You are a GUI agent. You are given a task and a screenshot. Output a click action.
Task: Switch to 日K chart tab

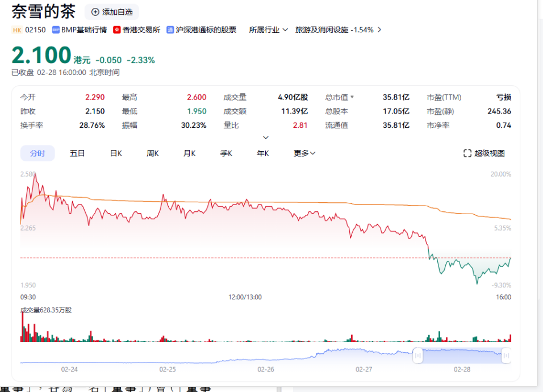116,153
